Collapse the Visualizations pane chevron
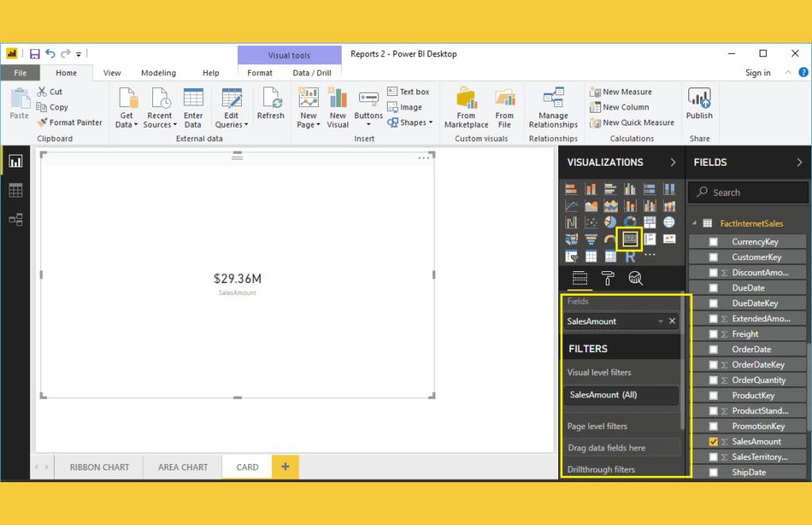812x525 pixels. click(x=672, y=162)
